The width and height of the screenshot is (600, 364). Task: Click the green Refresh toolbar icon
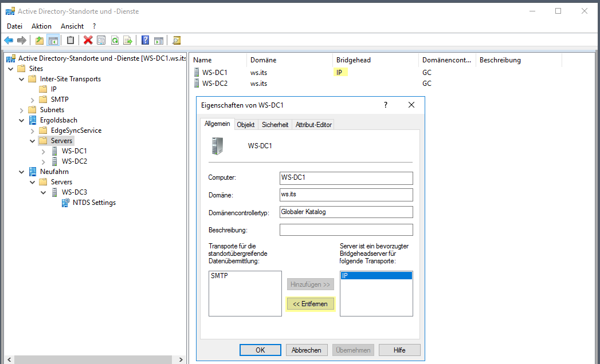tap(115, 40)
